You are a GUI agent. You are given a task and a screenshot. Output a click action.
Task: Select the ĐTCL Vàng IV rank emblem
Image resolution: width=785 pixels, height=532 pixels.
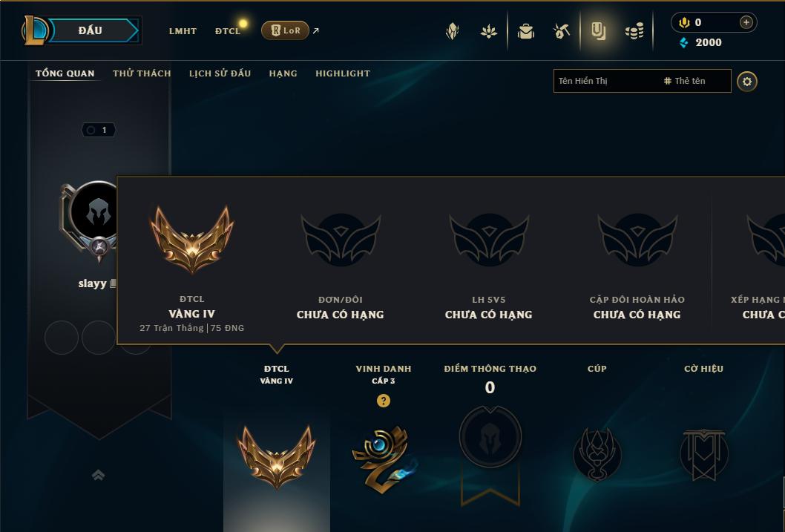pos(276,456)
